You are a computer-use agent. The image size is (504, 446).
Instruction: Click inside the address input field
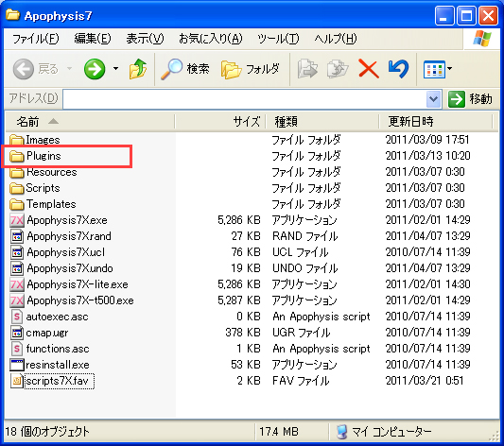[x=244, y=99]
